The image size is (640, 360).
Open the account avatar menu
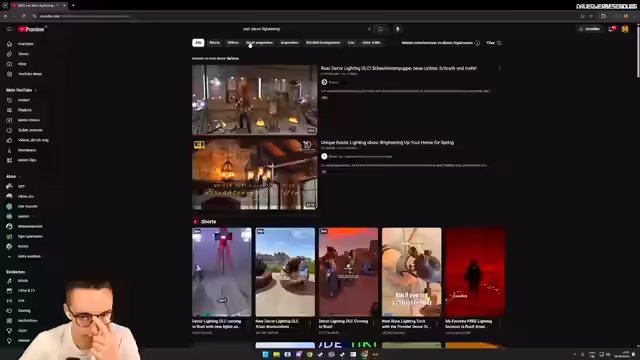coord(625,29)
